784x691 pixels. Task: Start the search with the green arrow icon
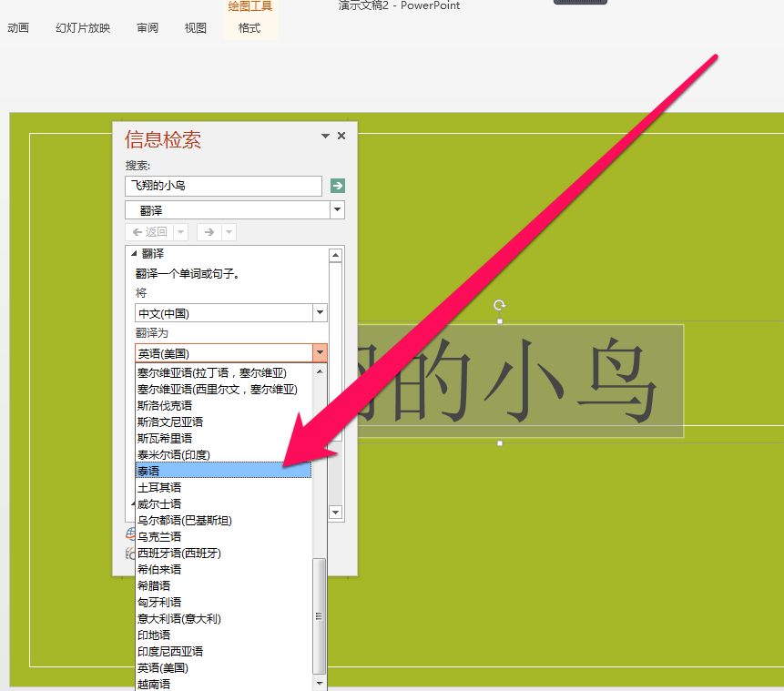pyautogui.click(x=337, y=186)
